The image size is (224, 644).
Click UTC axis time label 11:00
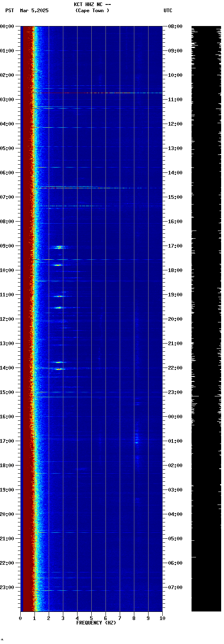tap(175, 100)
